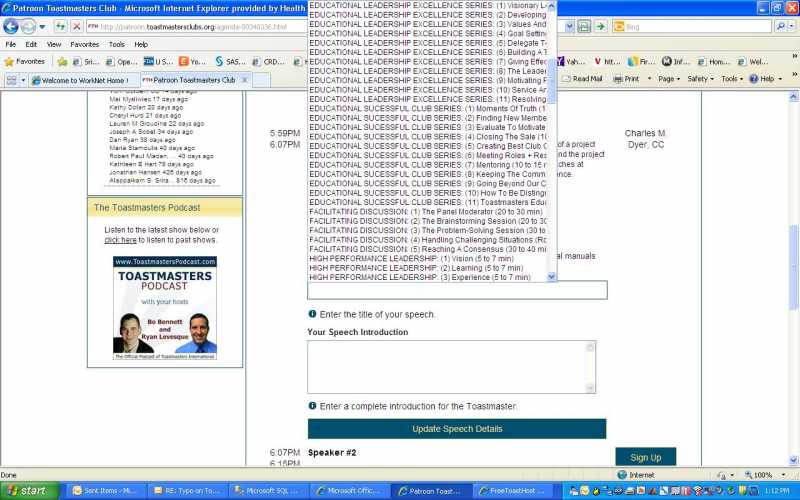Image resolution: width=800 pixels, height=500 pixels.
Task: Open the 'SAS...' favorites bar bookmark
Action: (x=230, y=62)
